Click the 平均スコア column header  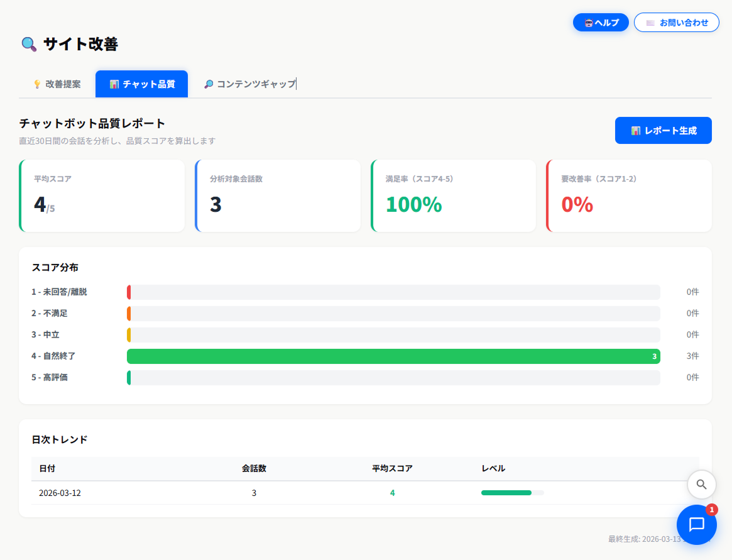(x=392, y=468)
